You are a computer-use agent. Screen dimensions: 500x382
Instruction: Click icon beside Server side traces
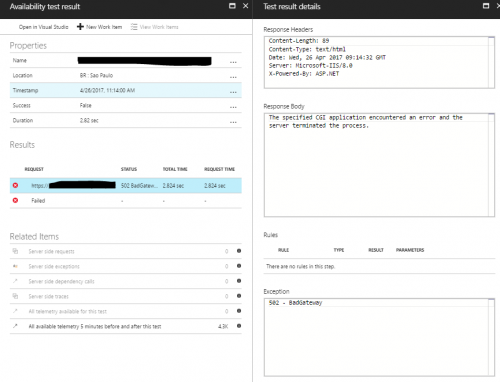click(15, 296)
